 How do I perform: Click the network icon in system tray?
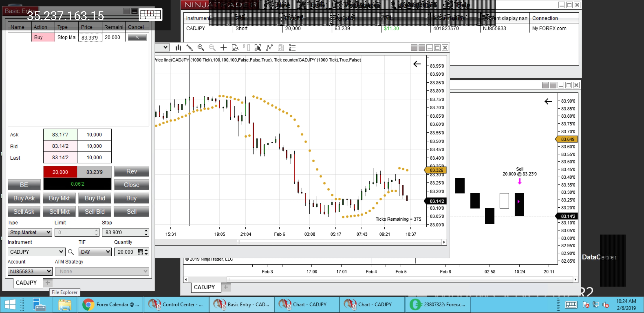596,305
